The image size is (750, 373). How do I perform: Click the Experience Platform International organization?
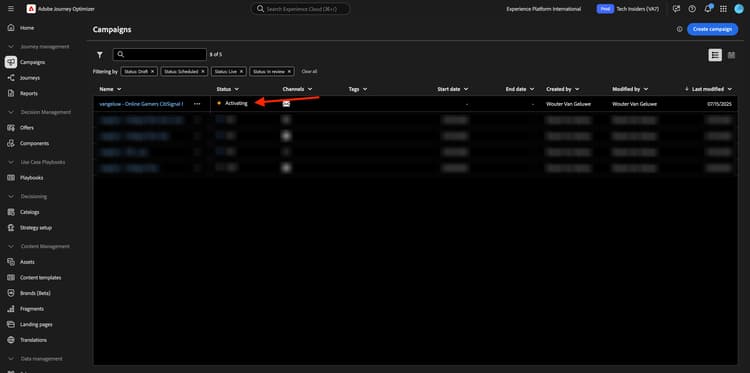coord(544,9)
